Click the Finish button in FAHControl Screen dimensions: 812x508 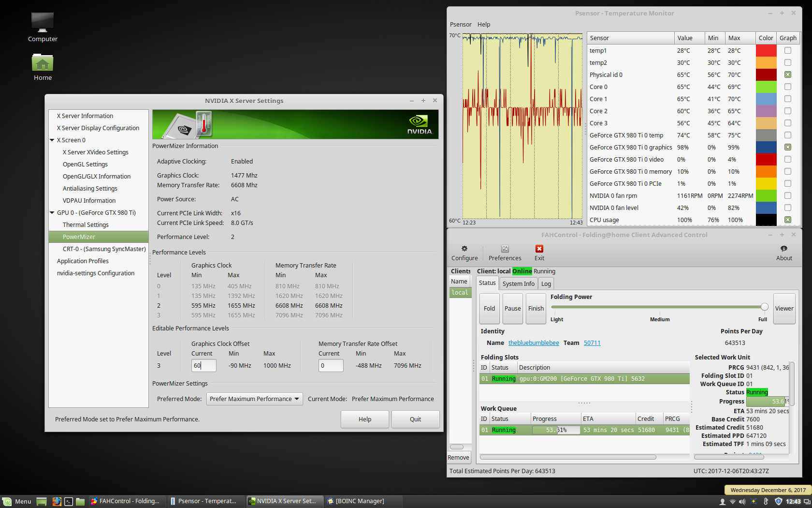[536, 309]
